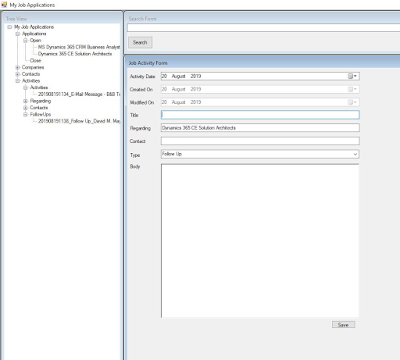Click the Save button
Screen dimensions: 400x360
[343, 325]
